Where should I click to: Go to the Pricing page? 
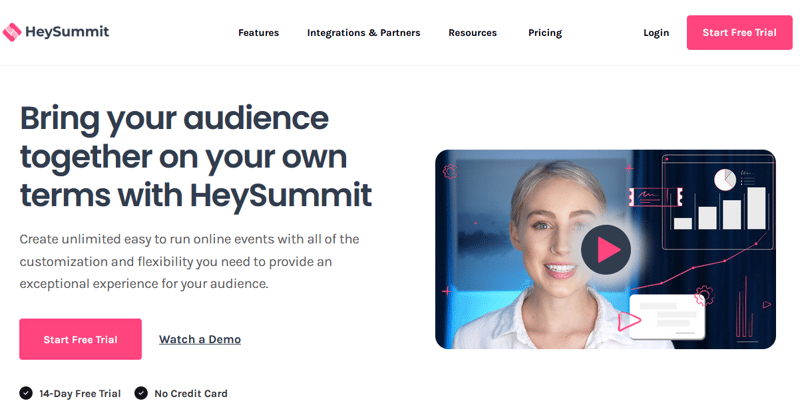545,33
